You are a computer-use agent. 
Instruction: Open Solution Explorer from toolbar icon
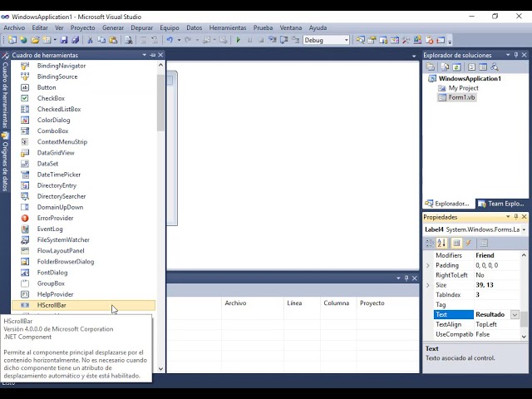point(360,40)
